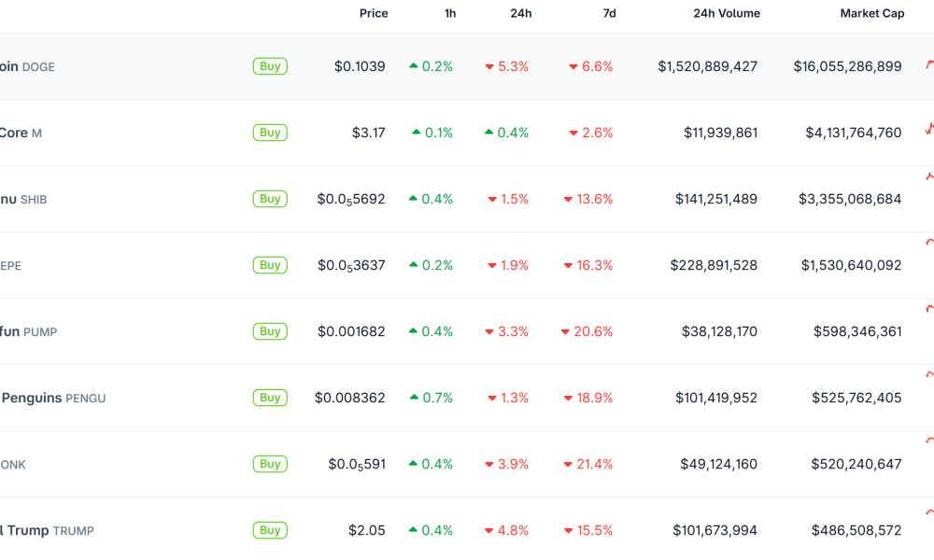Click the Buy button for PUMP

coord(270,331)
